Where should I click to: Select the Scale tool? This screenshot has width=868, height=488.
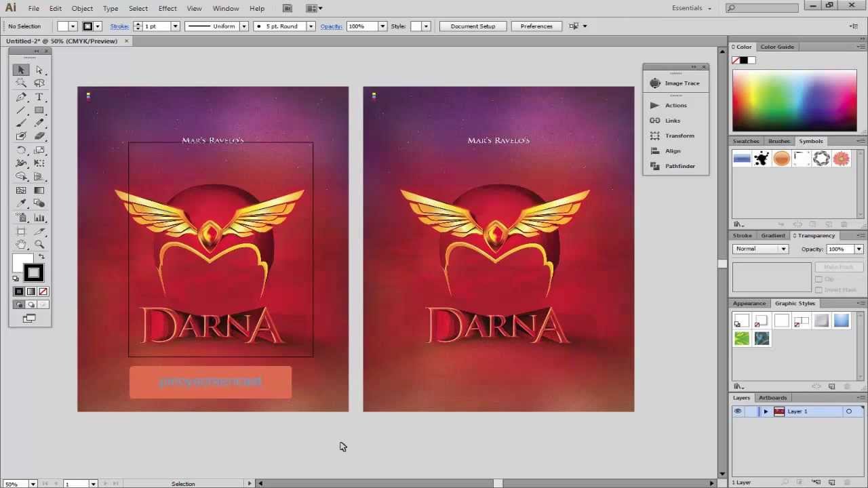pos(39,150)
